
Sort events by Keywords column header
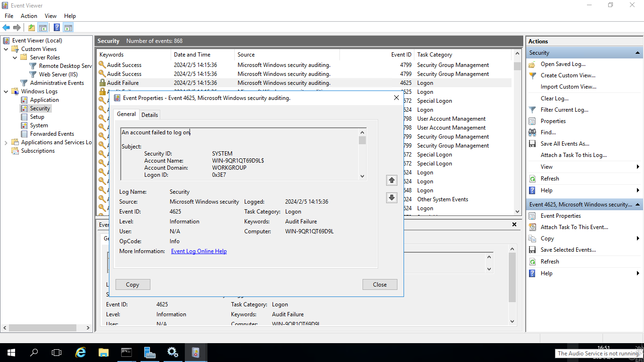(x=134, y=55)
